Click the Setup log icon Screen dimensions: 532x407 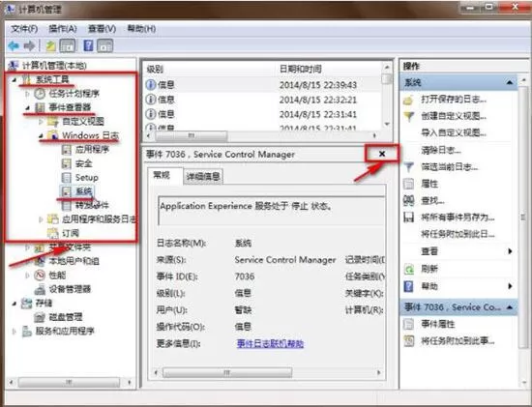pyautogui.click(x=66, y=177)
